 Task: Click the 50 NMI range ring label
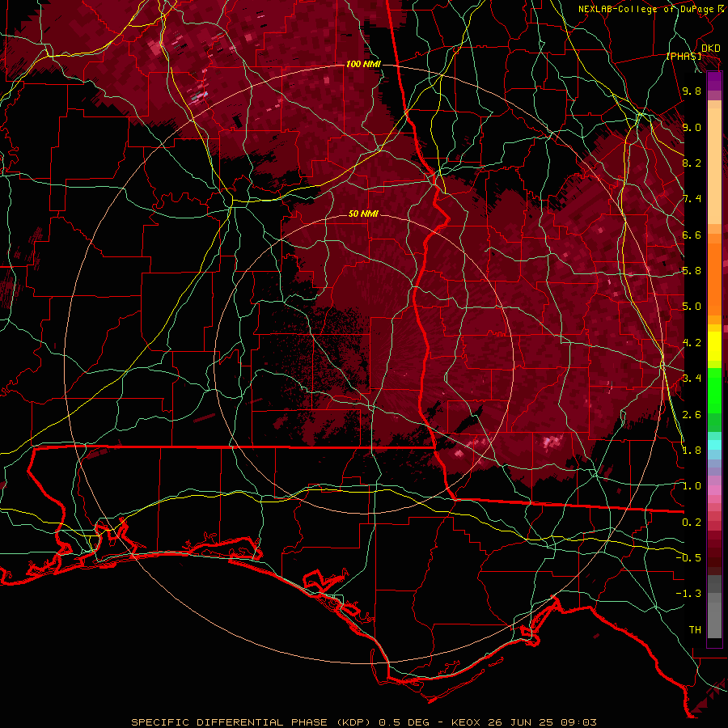click(363, 214)
